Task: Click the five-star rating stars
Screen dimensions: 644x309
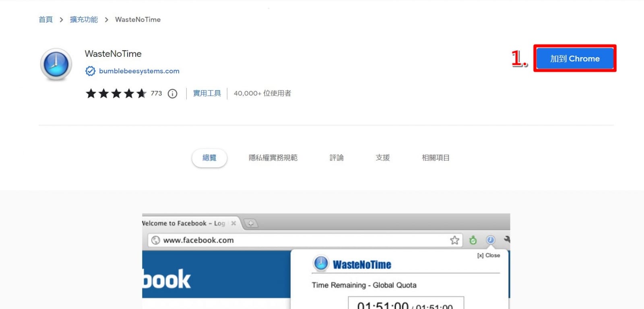Action: pyautogui.click(x=116, y=93)
